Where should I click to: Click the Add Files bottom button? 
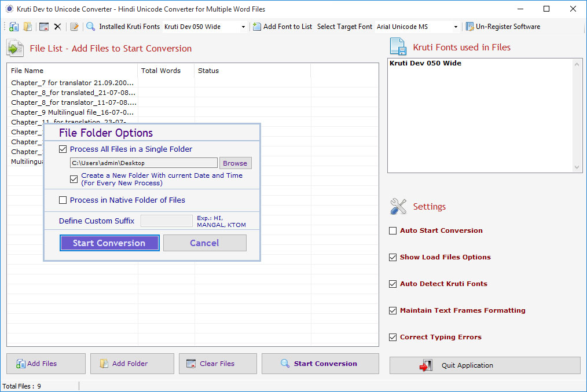point(46,364)
